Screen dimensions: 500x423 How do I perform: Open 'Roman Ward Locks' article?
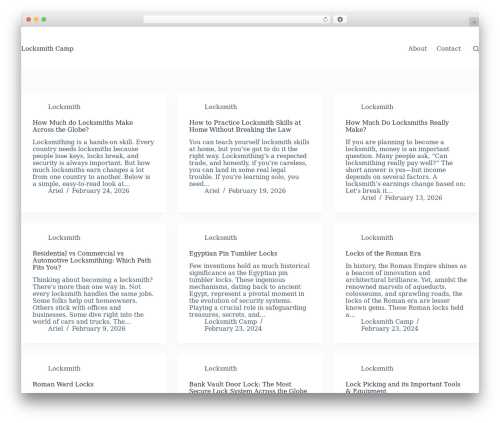point(63,384)
